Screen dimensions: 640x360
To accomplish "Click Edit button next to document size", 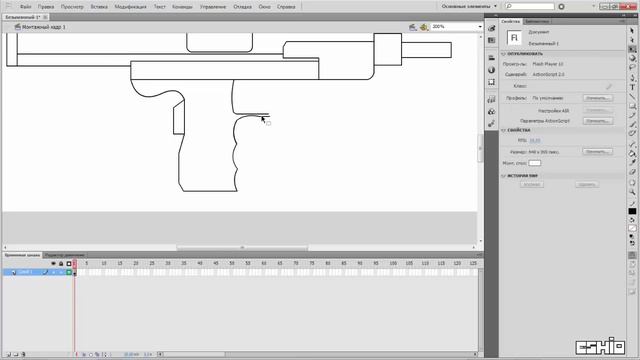I will tap(598, 152).
